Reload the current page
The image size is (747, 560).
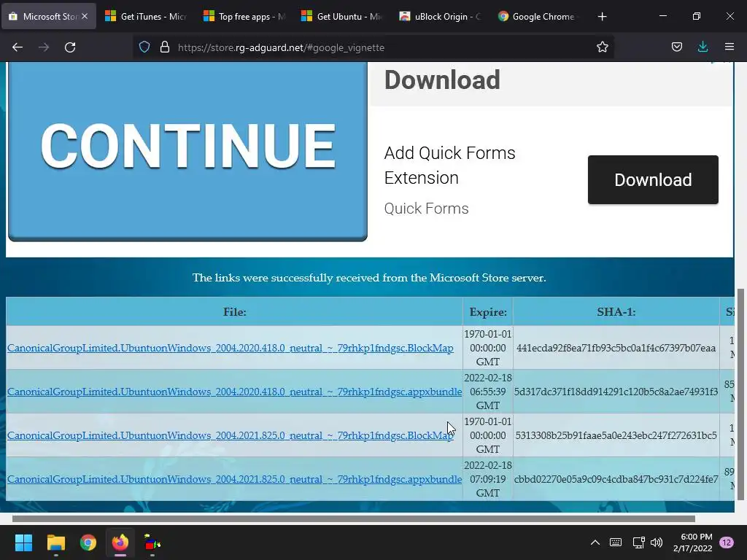point(70,47)
